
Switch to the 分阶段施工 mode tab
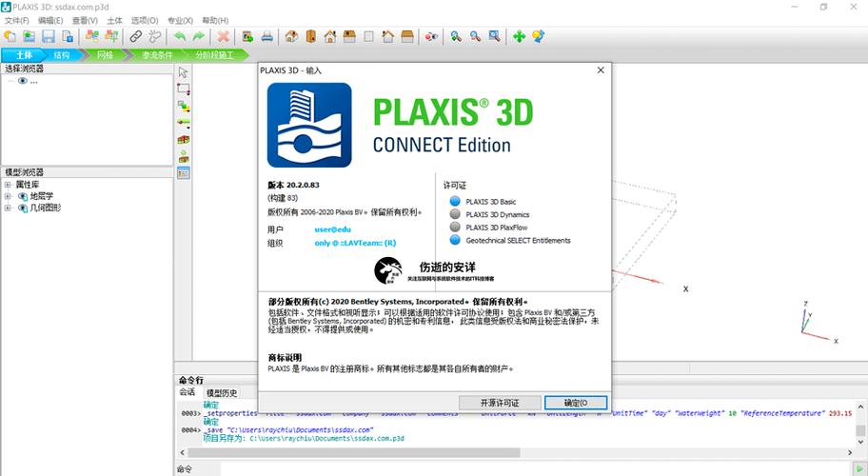pos(215,55)
